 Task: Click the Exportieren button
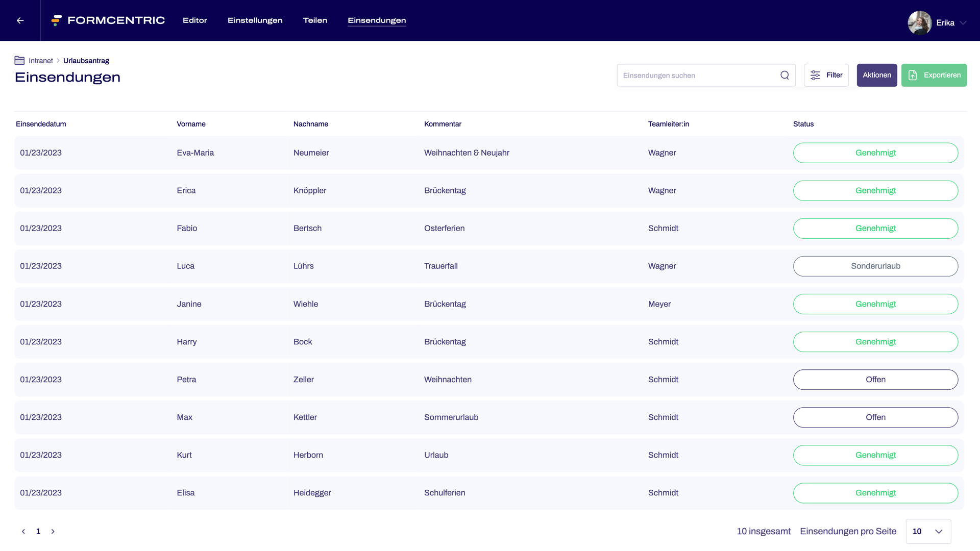934,76
